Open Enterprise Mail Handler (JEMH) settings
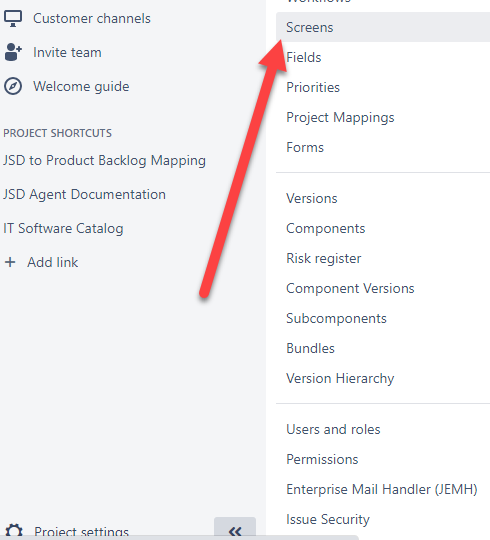This screenshot has height=540, width=490. pos(382,490)
